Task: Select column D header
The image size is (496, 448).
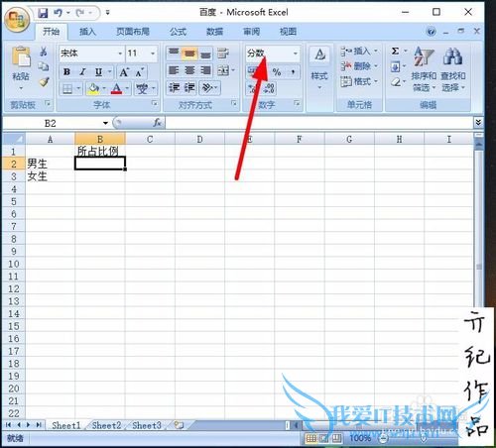Action: [x=199, y=139]
